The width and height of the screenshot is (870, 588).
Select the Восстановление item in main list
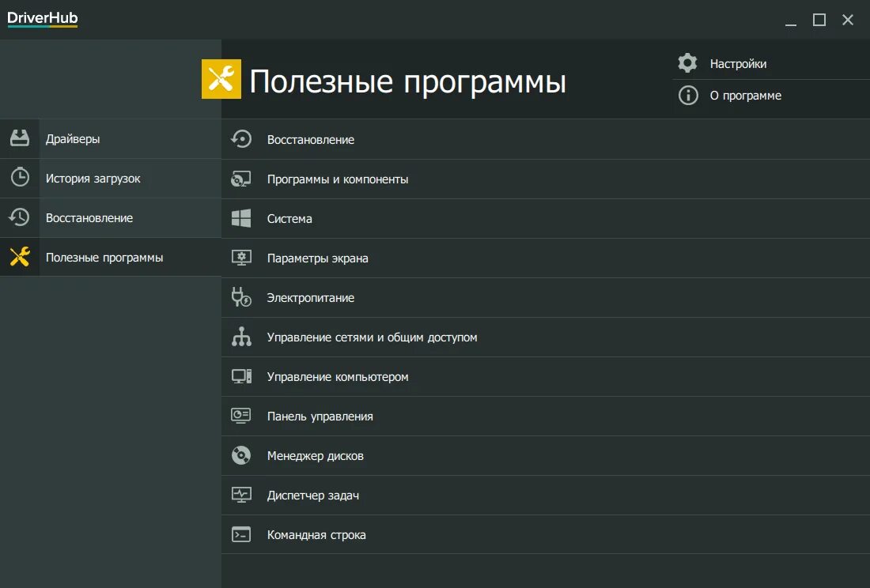[308, 139]
